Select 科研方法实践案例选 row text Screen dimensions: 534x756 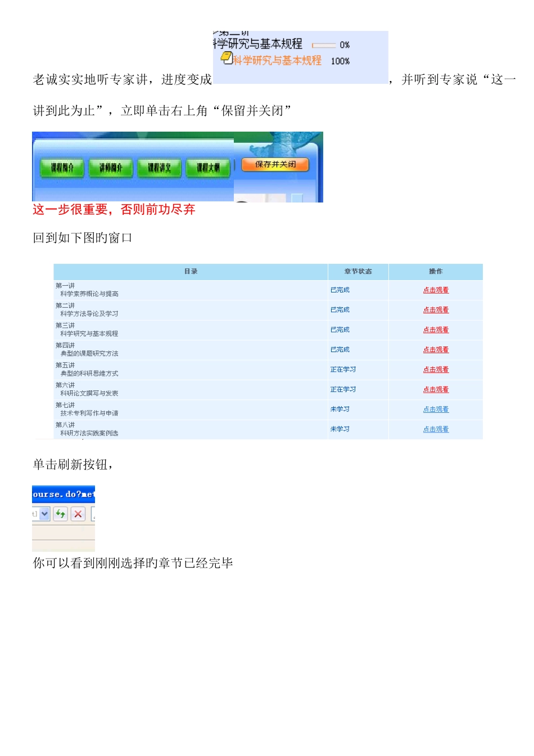tap(89, 433)
